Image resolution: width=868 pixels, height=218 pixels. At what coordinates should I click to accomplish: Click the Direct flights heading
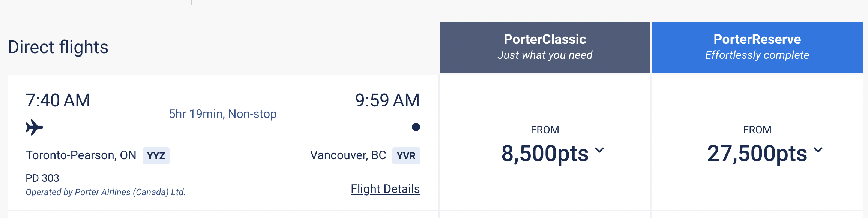click(58, 47)
